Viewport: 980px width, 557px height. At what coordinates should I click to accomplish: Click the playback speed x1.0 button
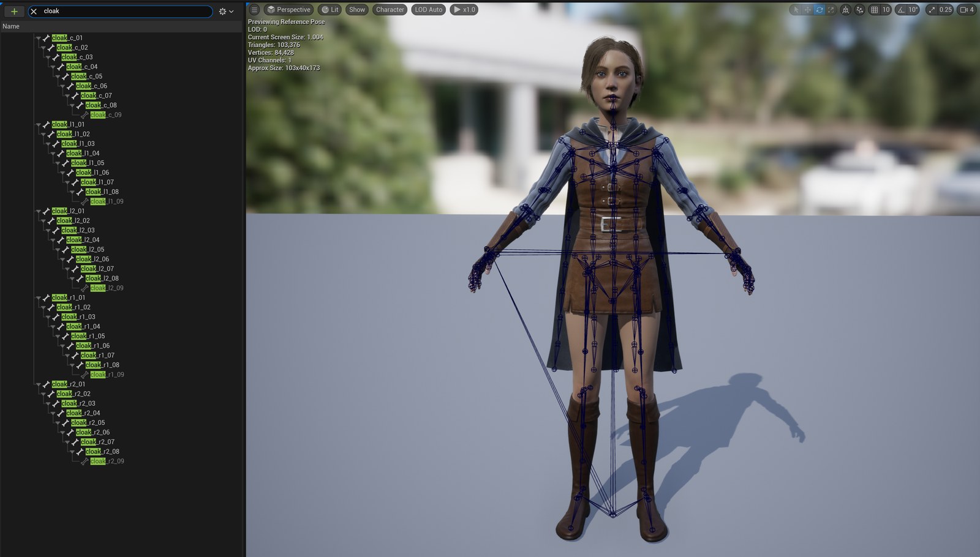click(x=464, y=10)
